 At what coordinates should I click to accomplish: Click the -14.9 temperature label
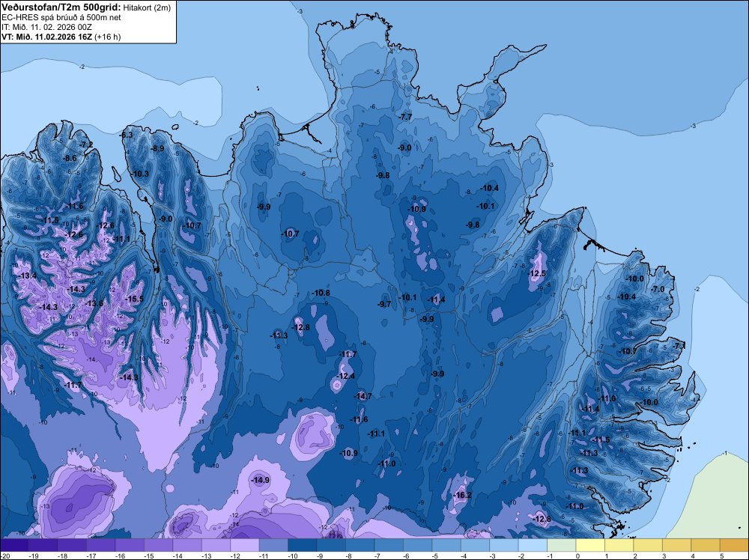(261, 481)
